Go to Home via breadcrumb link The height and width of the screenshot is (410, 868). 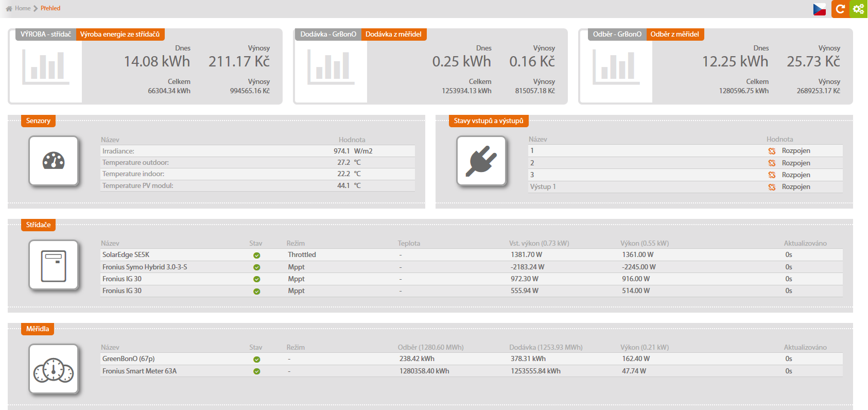(x=23, y=8)
